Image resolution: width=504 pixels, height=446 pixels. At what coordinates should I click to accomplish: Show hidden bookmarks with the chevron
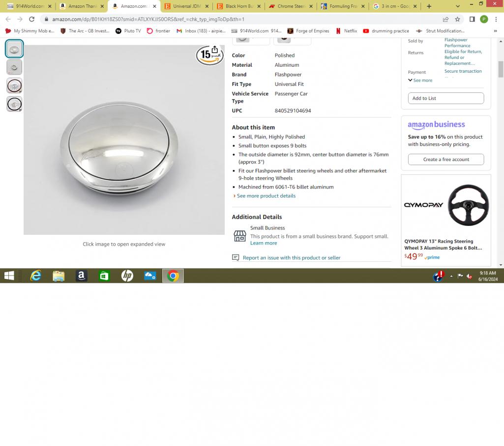point(495,31)
